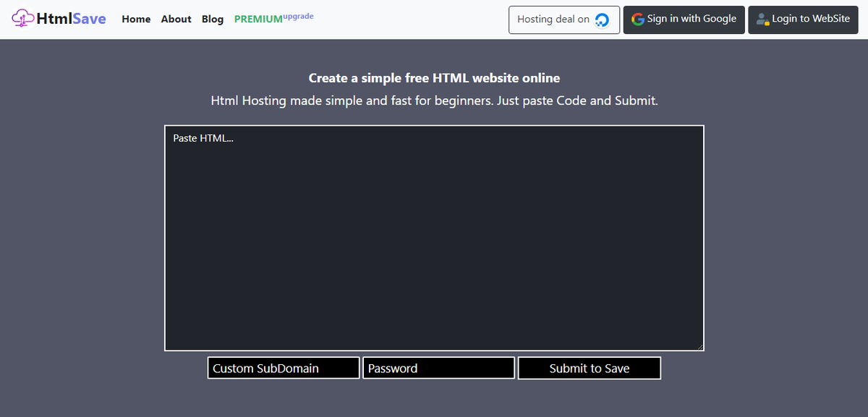Open the Home page
Screen dimensions: 868x417
136,19
